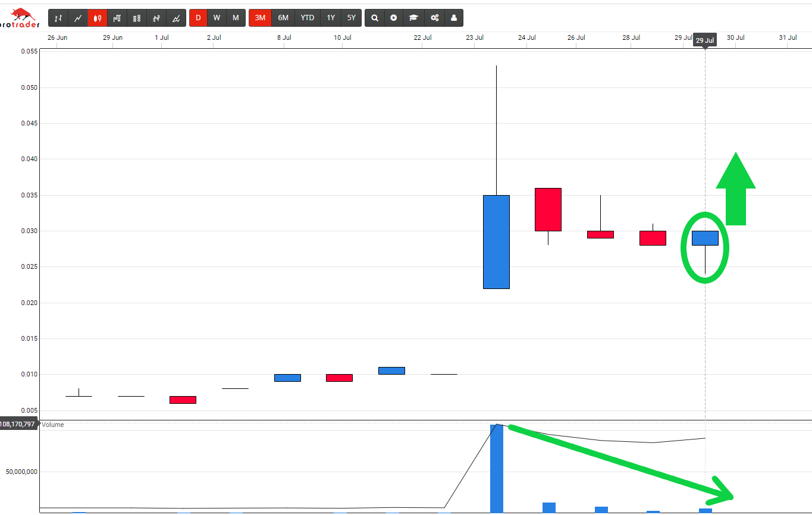Screen dimensions: 812x515
Task: Click the large blue 23 Jul candlestick
Action: [x=496, y=241]
